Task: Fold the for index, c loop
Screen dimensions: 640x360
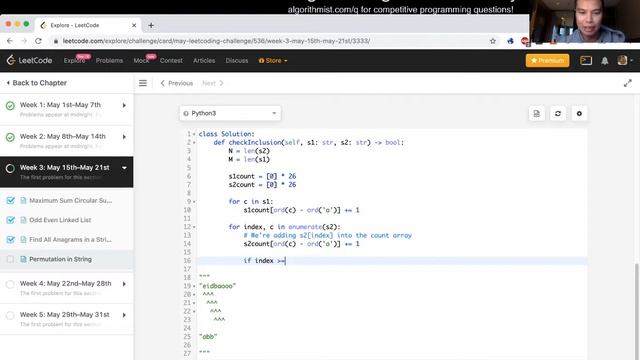Action: pos(194,227)
